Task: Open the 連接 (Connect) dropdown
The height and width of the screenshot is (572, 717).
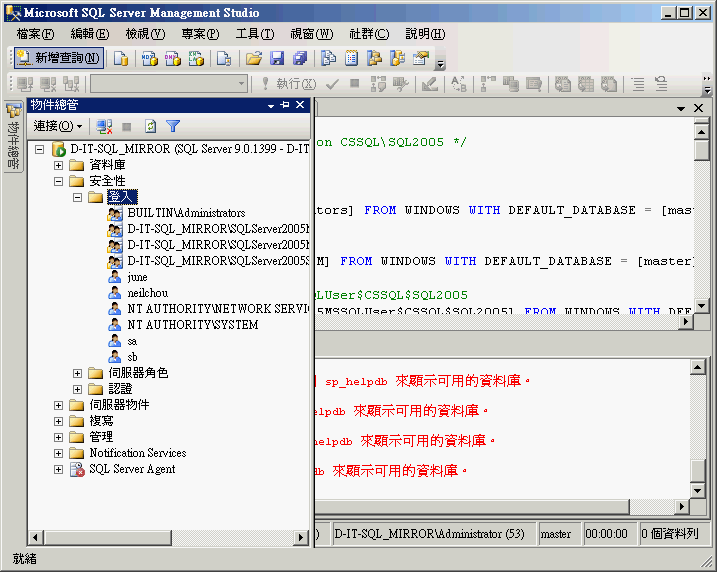Action: 58,126
